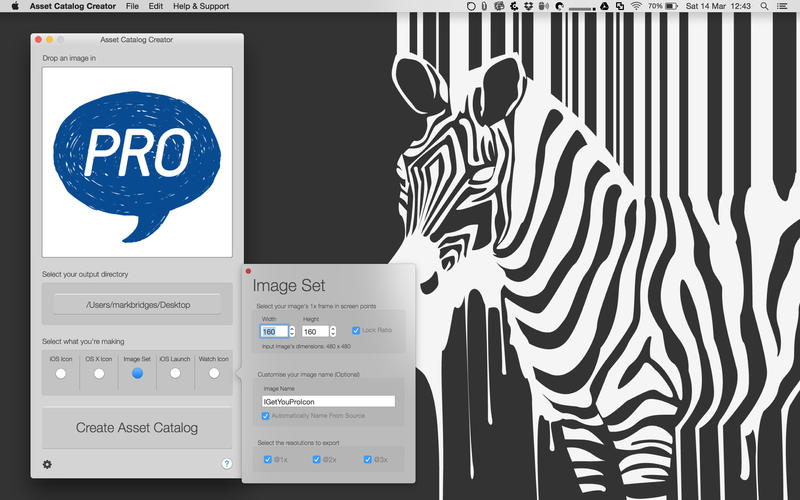Open the Wi-Fi status menu
The width and height of the screenshot is (800, 500).
click(x=636, y=6)
